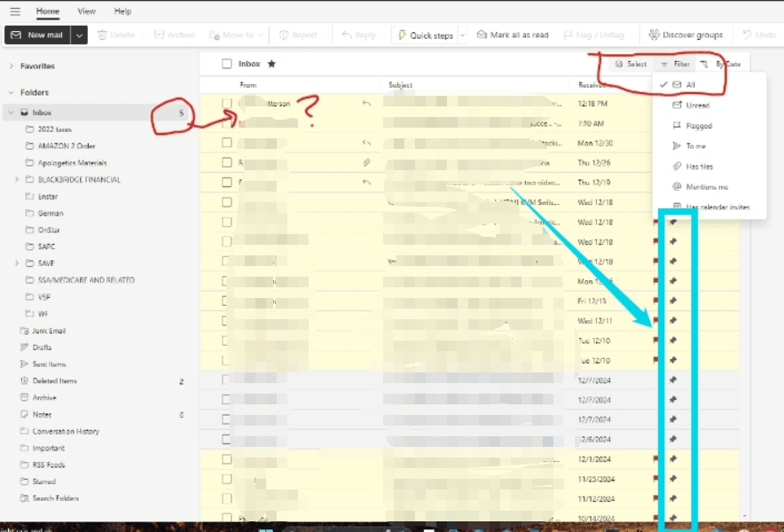Click the pin icon on the 12/6/2024 message
The image size is (784, 532).
pos(673,439)
